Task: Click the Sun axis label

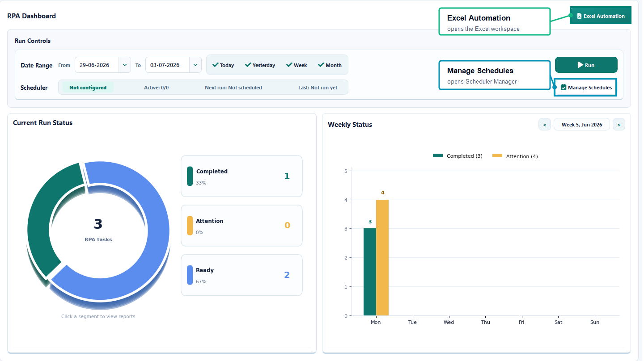Action: 595,322
